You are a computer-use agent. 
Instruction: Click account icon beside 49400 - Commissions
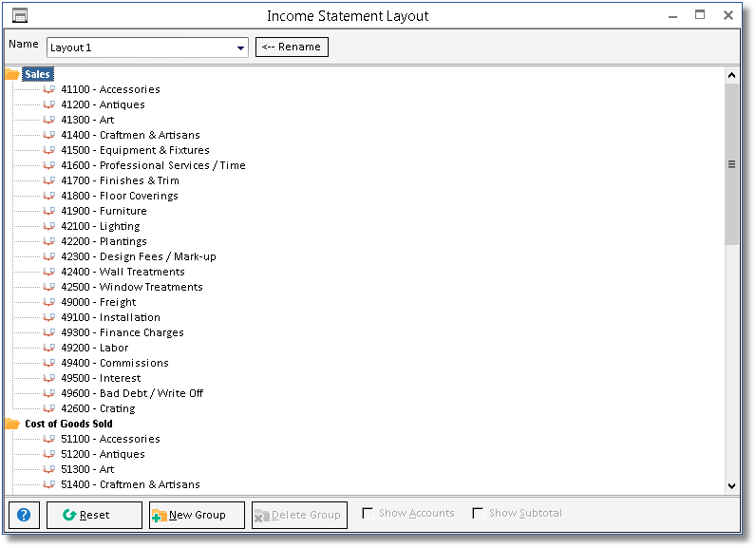click(48, 363)
